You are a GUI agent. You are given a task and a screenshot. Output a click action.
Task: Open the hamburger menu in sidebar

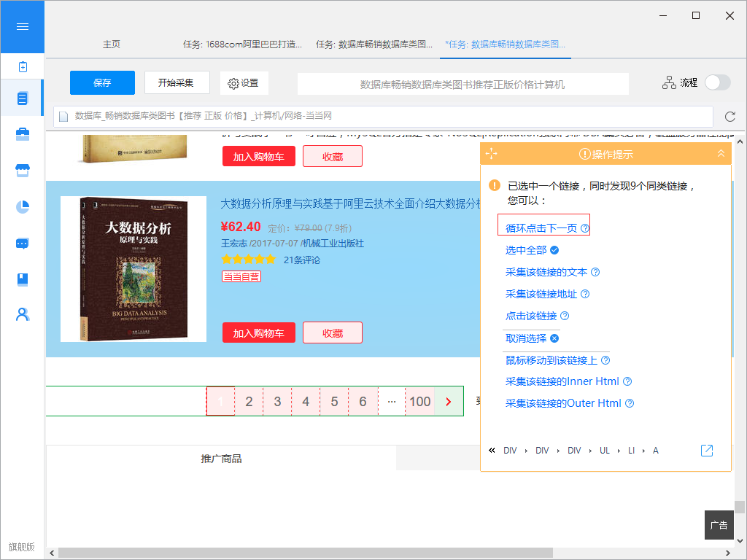tap(23, 27)
